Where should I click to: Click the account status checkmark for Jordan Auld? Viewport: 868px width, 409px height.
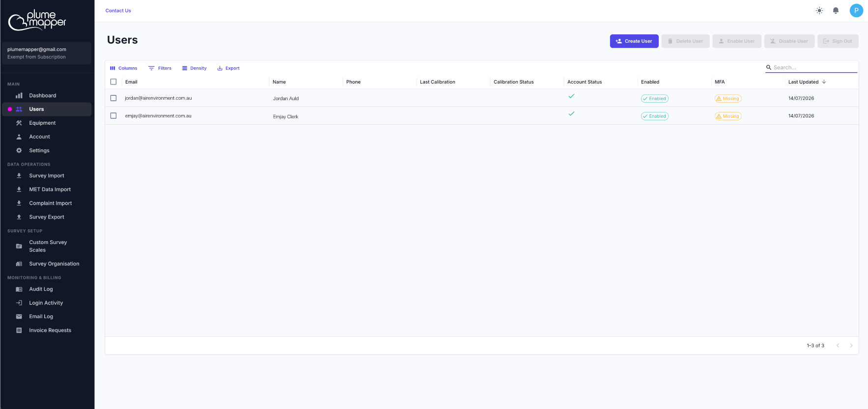(x=571, y=96)
